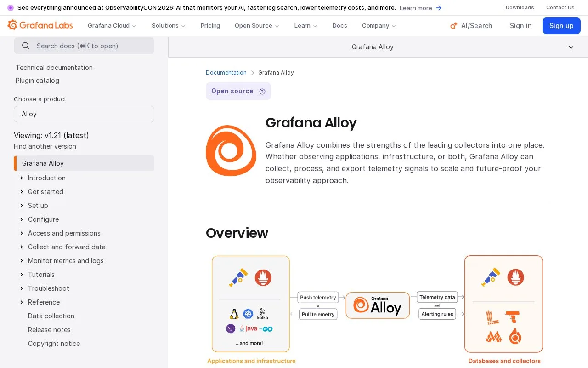Open the Learn dropdown menu
This screenshot has height=368, width=588.
pyautogui.click(x=305, y=26)
